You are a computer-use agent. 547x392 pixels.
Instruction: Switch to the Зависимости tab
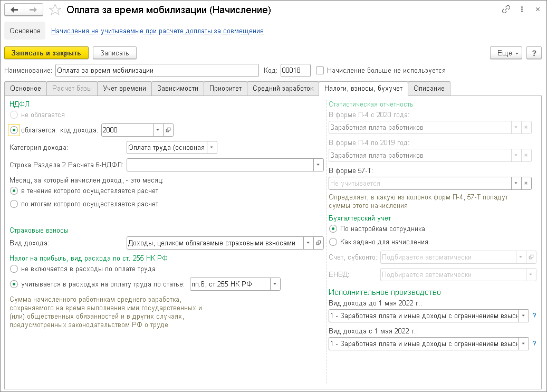tap(178, 88)
